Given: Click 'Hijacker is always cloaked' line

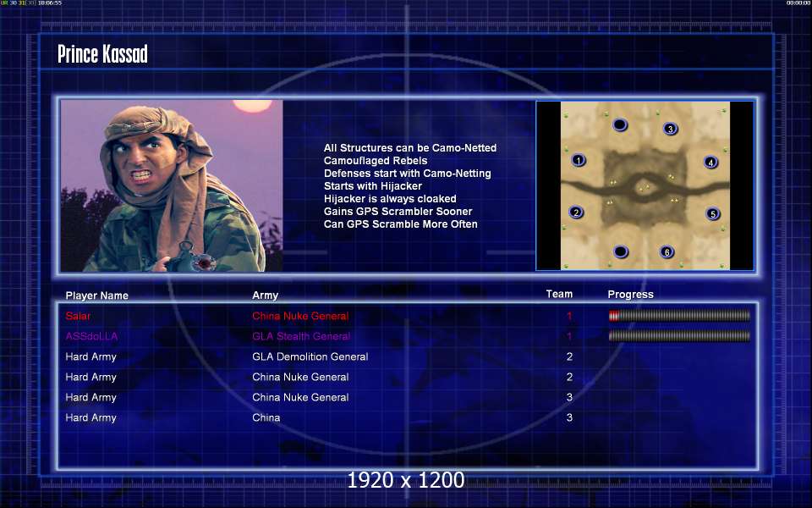Looking at the screenshot, I should click(x=390, y=198).
